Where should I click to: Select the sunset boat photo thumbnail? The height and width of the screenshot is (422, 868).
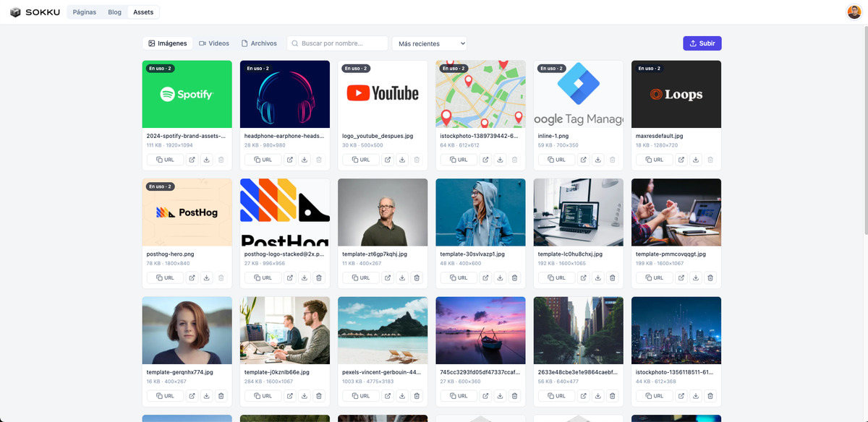coord(481,330)
